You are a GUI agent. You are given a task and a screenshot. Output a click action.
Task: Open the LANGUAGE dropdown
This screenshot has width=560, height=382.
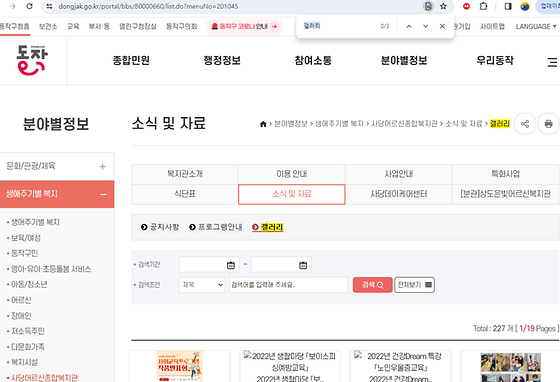click(x=536, y=26)
